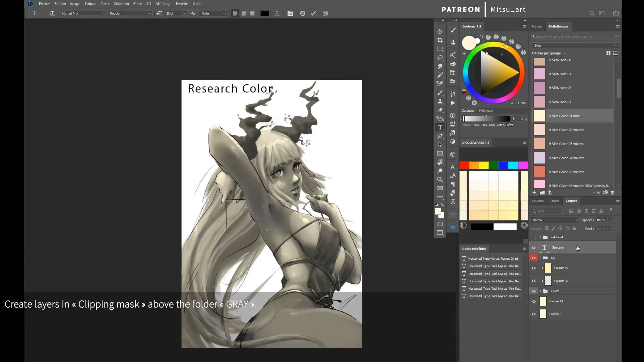Image resolution: width=644 pixels, height=362 pixels.
Task: Hide the Calque 13 layer
Action: [534, 302]
